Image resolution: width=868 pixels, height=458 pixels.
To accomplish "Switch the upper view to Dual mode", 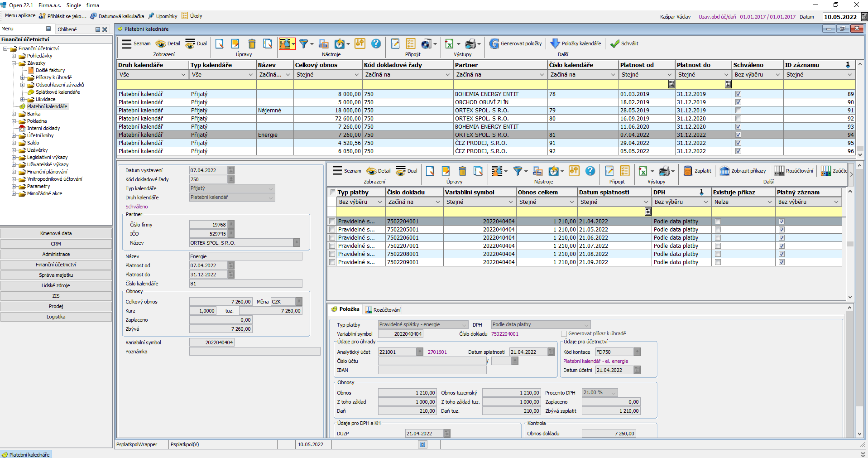I will click(x=196, y=43).
